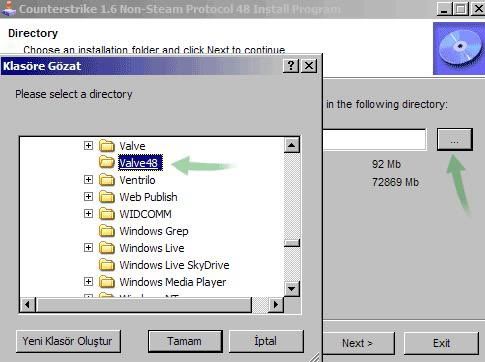This screenshot has height=362, width=485.
Task: Close the Counterstrike installer window
Action: [x=478, y=9]
